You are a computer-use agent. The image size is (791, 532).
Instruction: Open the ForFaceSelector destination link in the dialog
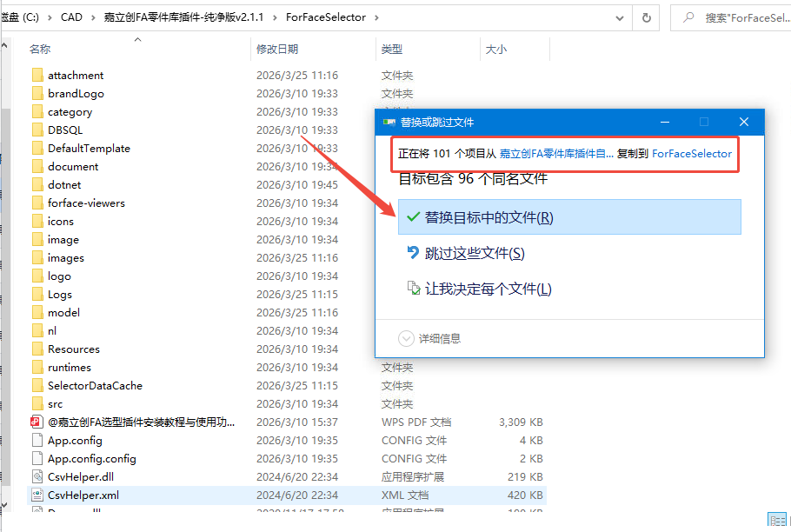click(691, 154)
